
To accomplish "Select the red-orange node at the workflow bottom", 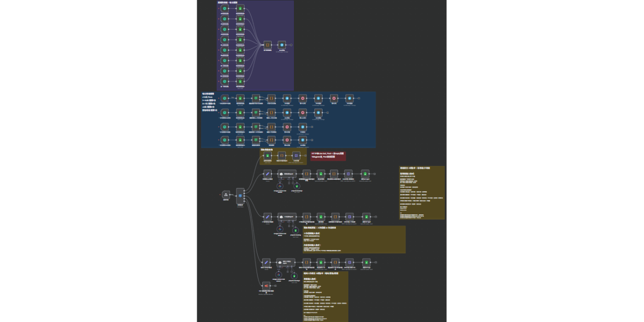I will tap(266, 285).
